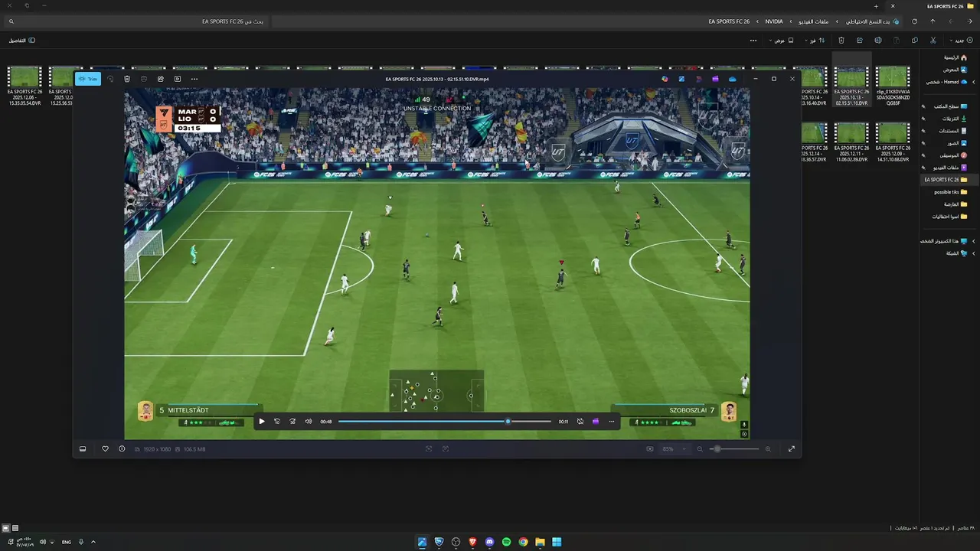Open more options in playback bar
This screenshot has width=980, height=551.
(x=612, y=422)
